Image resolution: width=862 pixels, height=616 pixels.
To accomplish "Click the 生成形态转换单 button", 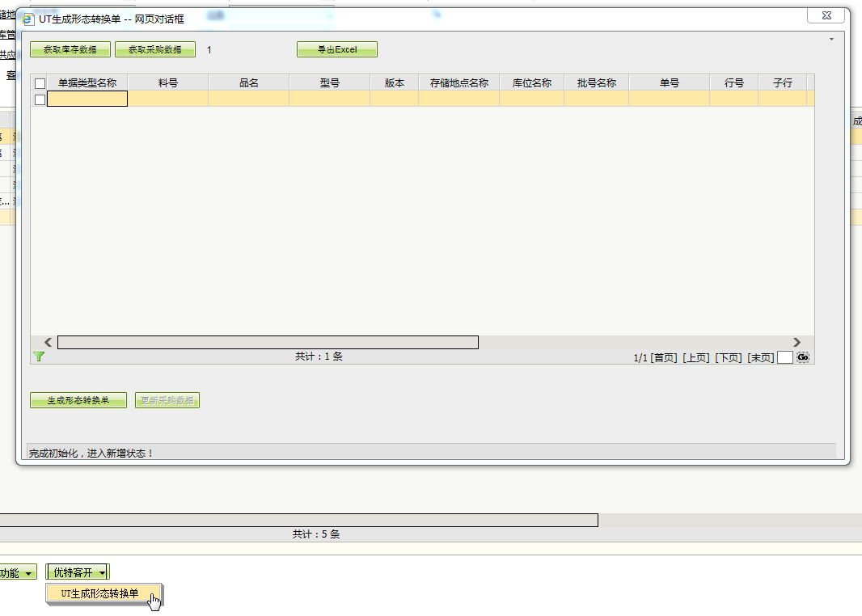I will pos(78,400).
